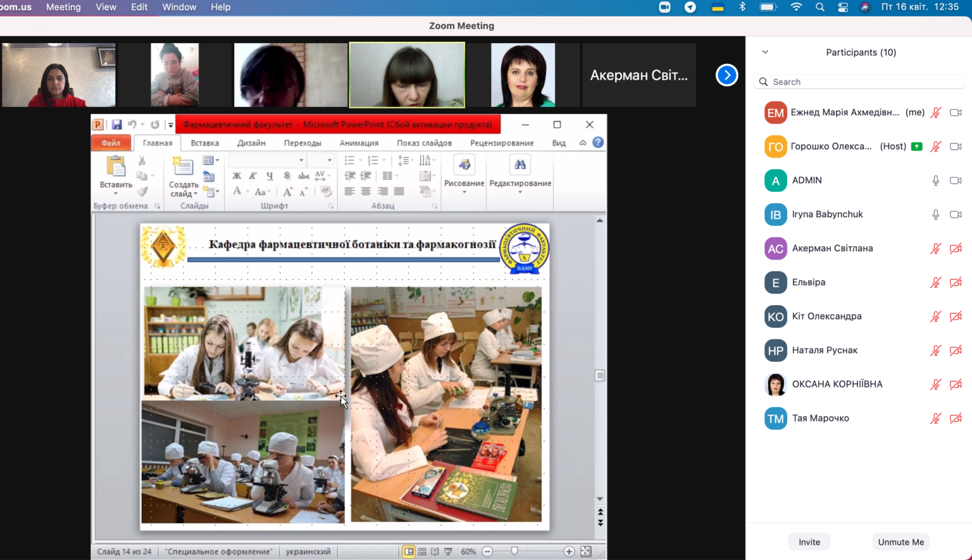Open the font name combo box
Image resolution: width=972 pixels, height=560 pixels.
[x=267, y=160]
